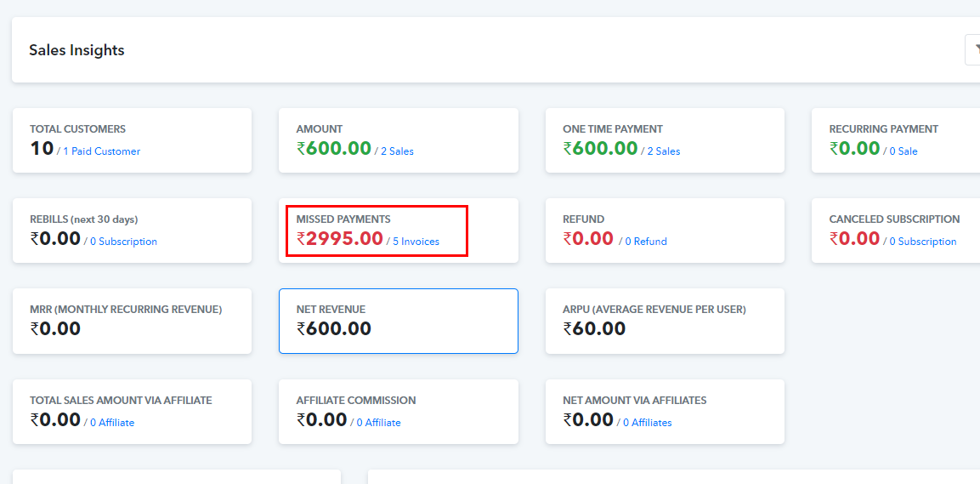Screen dimensions: 980x484
Task: Click the ₹0.00 value under CANCELED SUBSCRIPTION
Action: [855, 239]
